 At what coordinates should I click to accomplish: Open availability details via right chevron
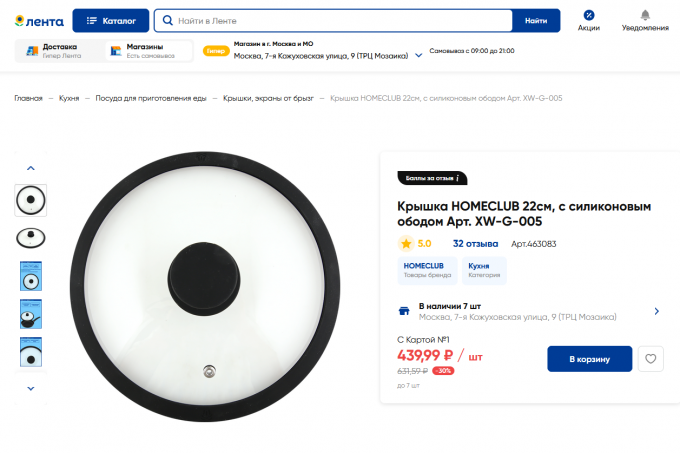pos(656,311)
